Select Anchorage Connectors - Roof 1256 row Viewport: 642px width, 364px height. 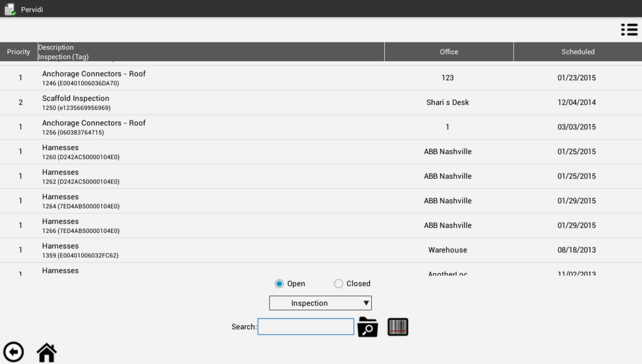94,127
